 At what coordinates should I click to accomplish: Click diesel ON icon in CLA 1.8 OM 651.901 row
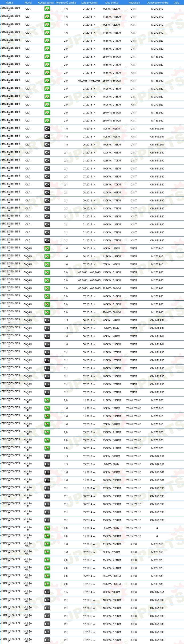click(47, 145)
